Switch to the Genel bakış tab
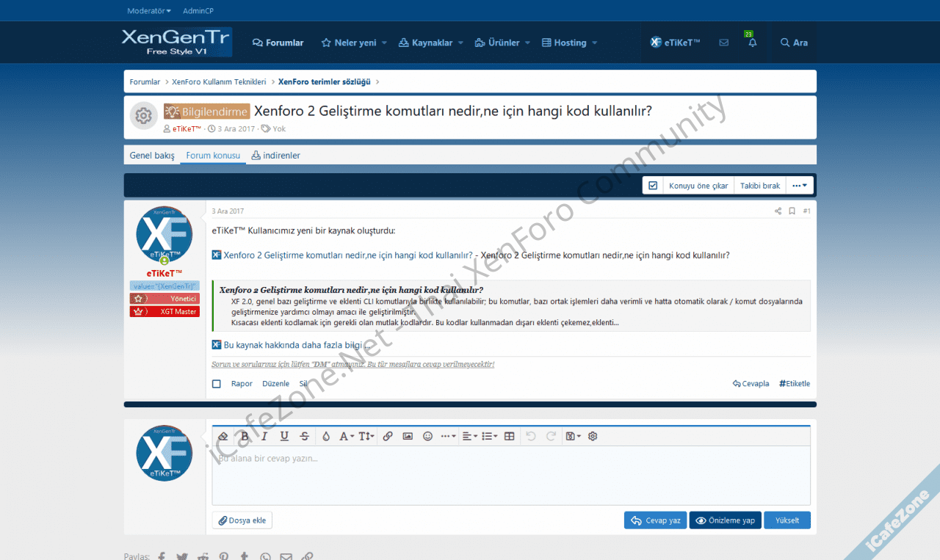 152,156
